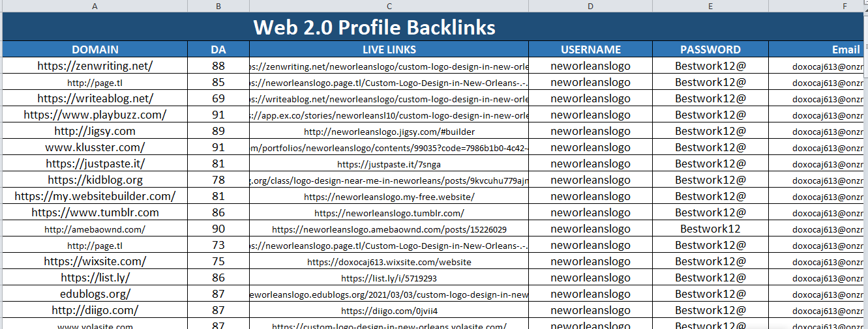Click the https://www.playbuzz.com/ domain cell
Image resolution: width=868 pixels, height=329 pixels.
pos(95,115)
